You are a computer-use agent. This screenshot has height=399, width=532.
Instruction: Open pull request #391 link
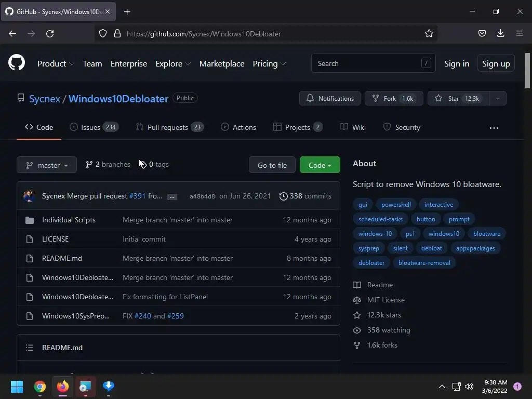[137, 196]
